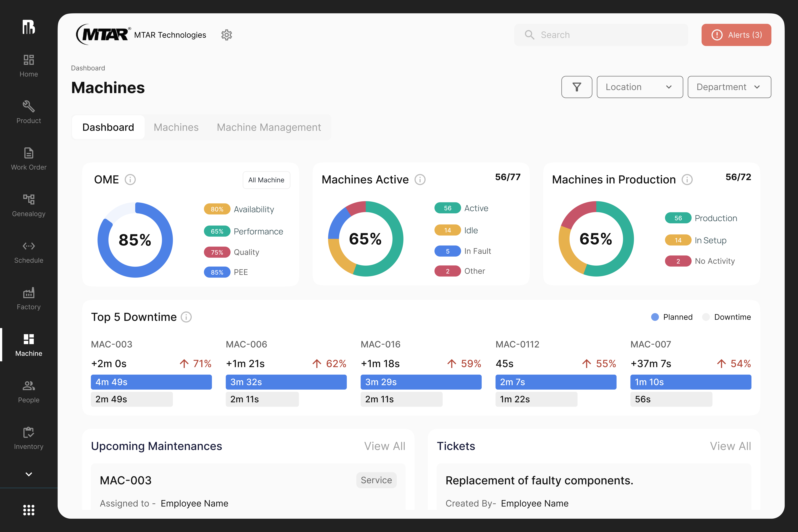Open the Genealogy sidebar section

pos(29,205)
